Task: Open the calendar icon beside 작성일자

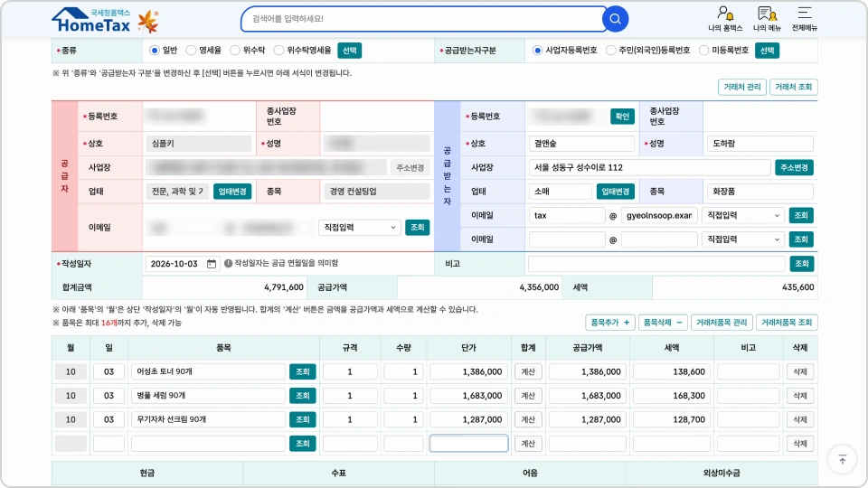Action: pyautogui.click(x=212, y=264)
